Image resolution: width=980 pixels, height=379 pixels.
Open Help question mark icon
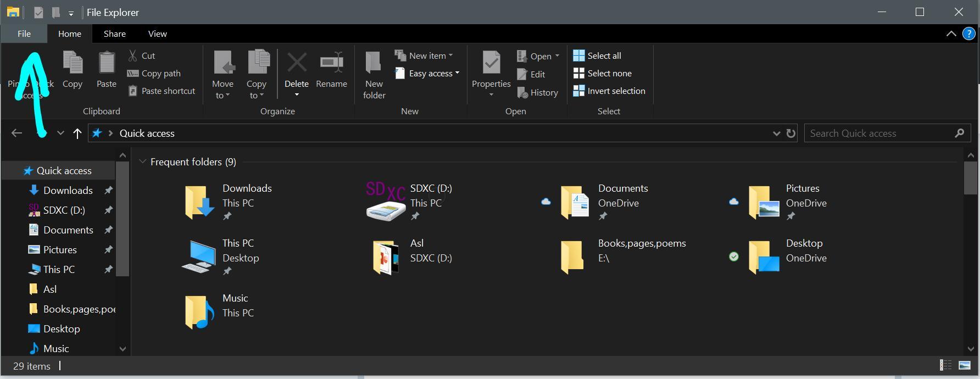coord(969,34)
